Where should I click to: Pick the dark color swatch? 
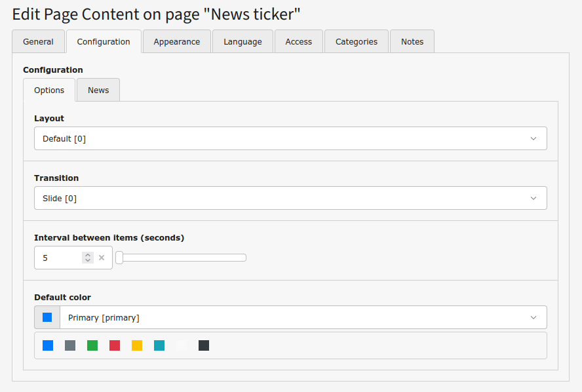(x=204, y=345)
